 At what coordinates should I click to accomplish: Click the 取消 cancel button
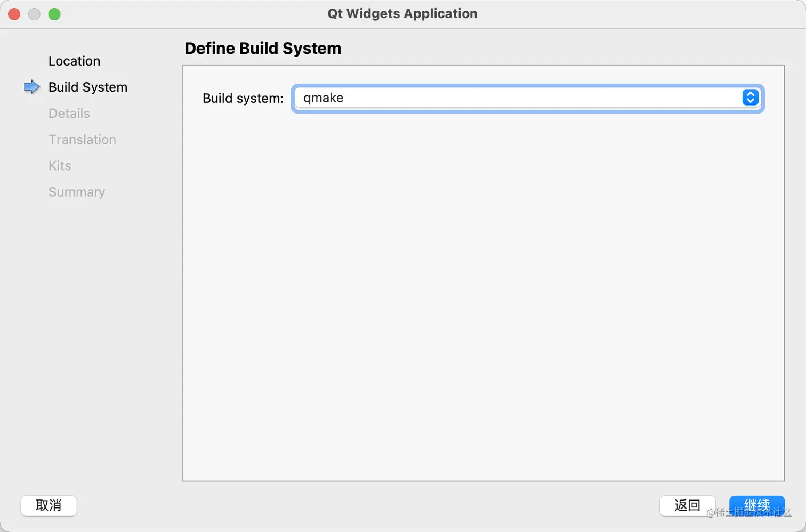point(49,505)
